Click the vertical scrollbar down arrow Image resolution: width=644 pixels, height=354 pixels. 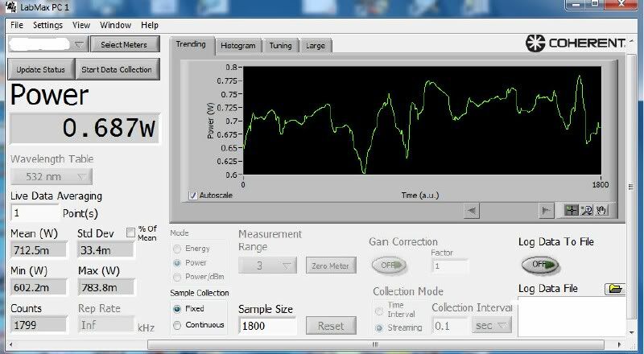tap(631, 332)
